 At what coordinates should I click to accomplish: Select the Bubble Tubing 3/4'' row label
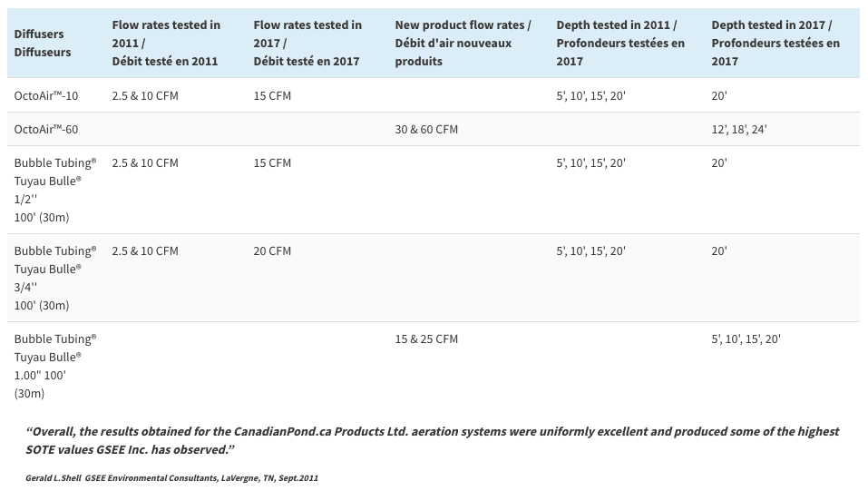(x=54, y=278)
